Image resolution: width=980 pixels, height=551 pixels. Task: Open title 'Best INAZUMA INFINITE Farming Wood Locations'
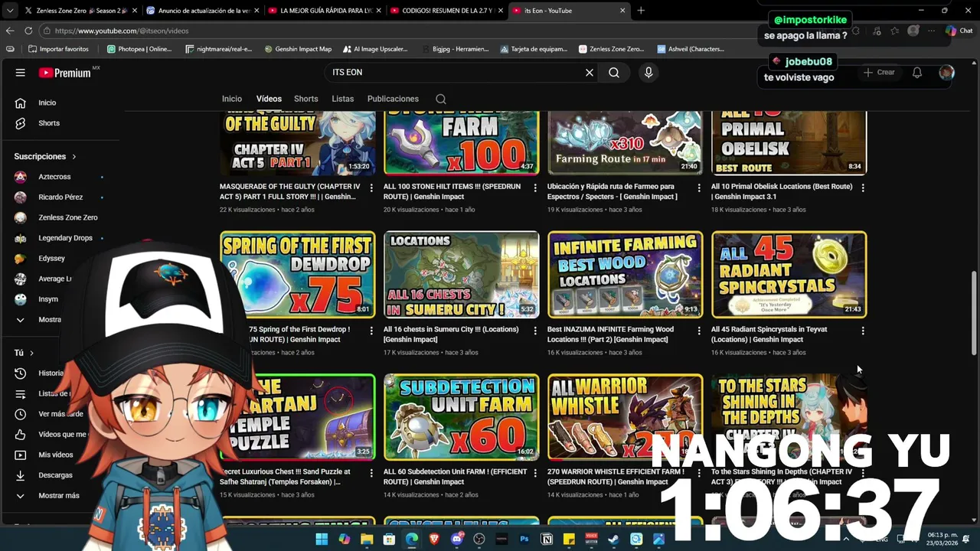611,334
